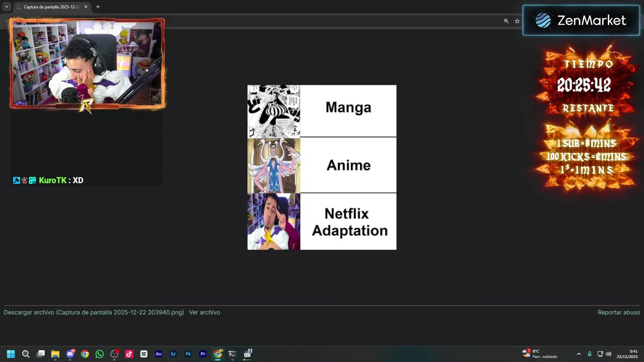Check the microphone in-use tray icon
This screenshot has height=362, width=644.
590,354
